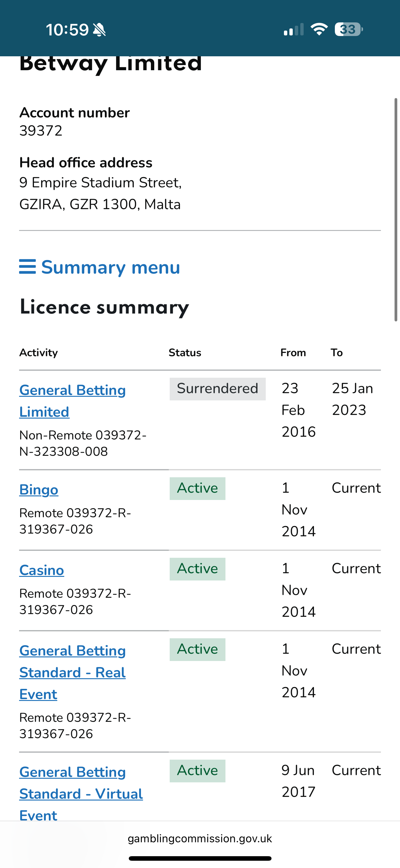Tap the cellular signal bars icon
Image resolution: width=400 pixels, height=868 pixels.
click(x=293, y=30)
